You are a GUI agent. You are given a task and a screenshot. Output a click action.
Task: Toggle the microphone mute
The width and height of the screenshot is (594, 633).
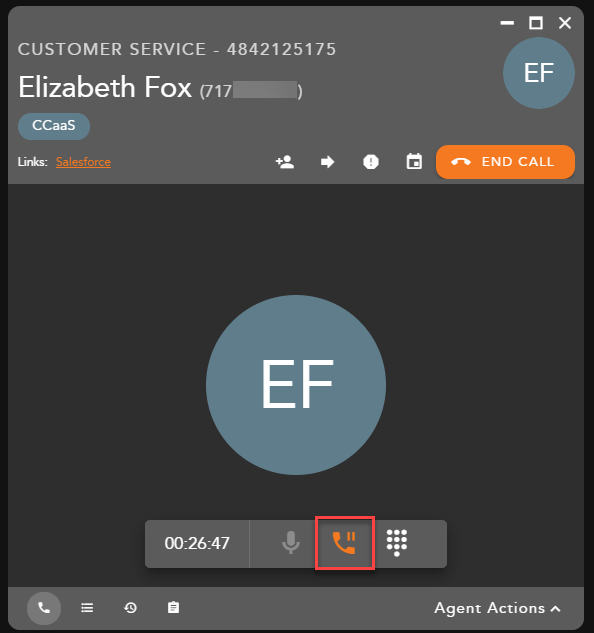(x=291, y=543)
